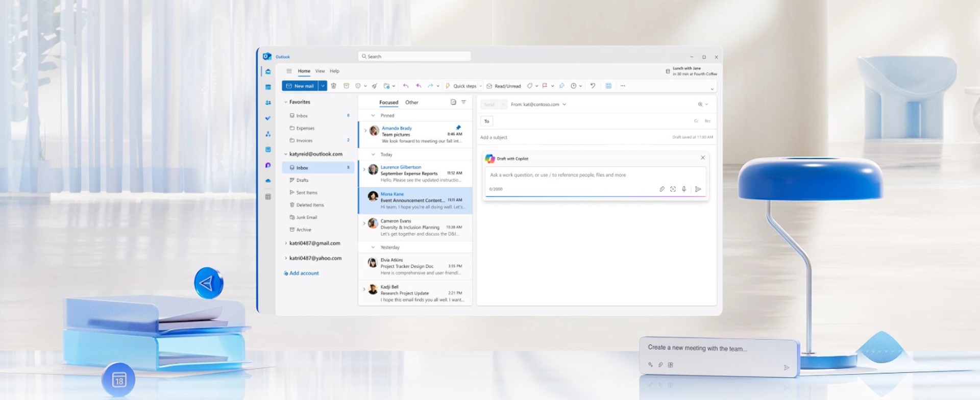
Task: Click the Add account link
Action: [301, 273]
